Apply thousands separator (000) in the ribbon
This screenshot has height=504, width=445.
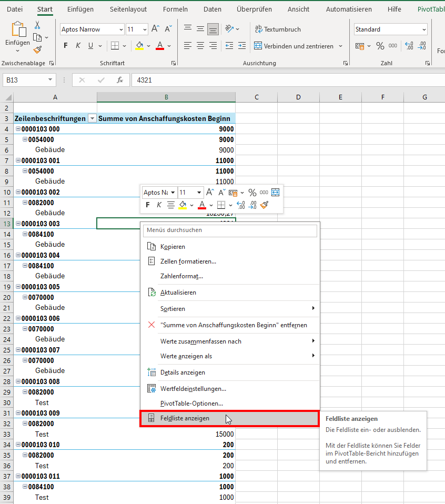point(392,46)
